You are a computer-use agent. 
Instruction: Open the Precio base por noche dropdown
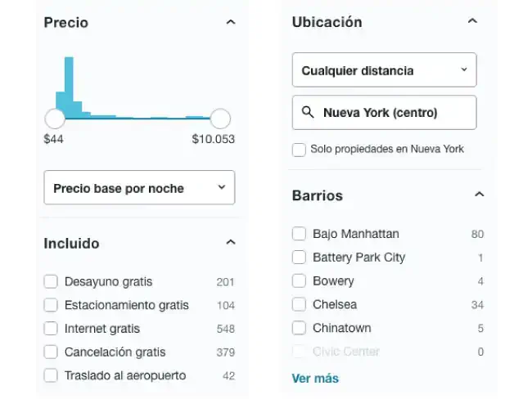tap(139, 188)
